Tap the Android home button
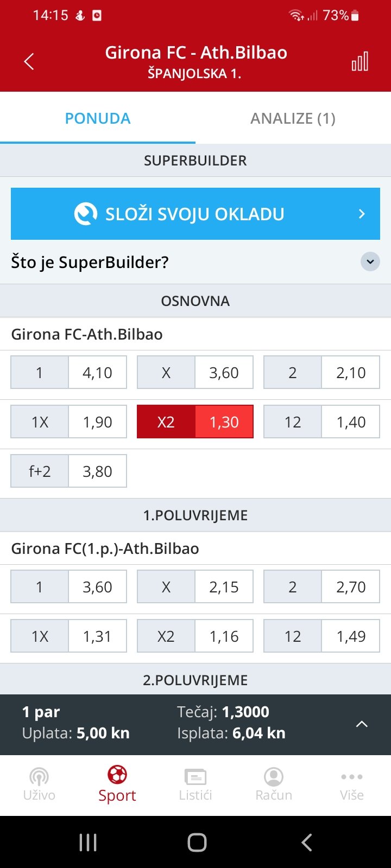The image size is (391, 868). (x=197, y=843)
